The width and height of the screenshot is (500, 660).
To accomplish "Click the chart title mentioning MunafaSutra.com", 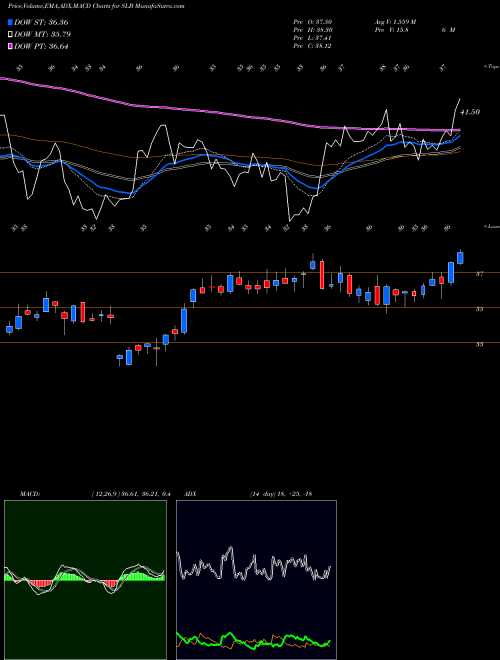I will (96, 6).
